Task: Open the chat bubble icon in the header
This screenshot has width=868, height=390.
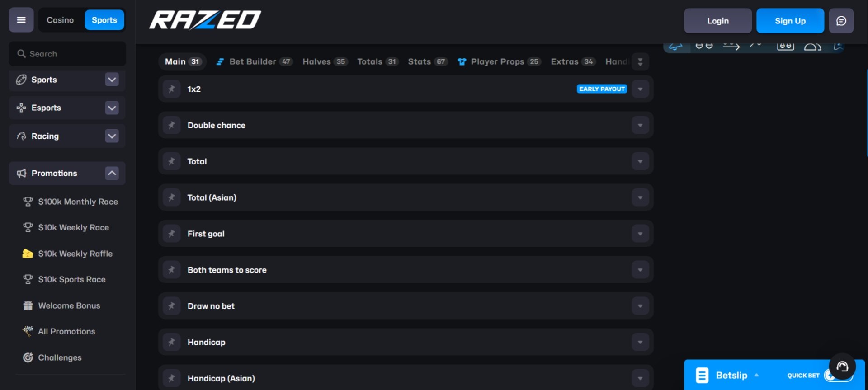Action: (841, 21)
